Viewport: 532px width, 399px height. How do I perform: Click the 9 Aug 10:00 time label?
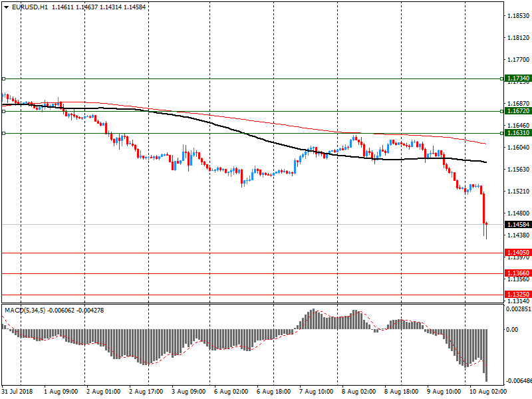click(x=444, y=392)
